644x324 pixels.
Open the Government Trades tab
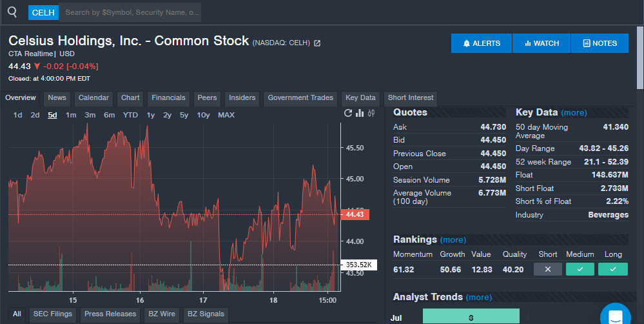pos(300,98)
